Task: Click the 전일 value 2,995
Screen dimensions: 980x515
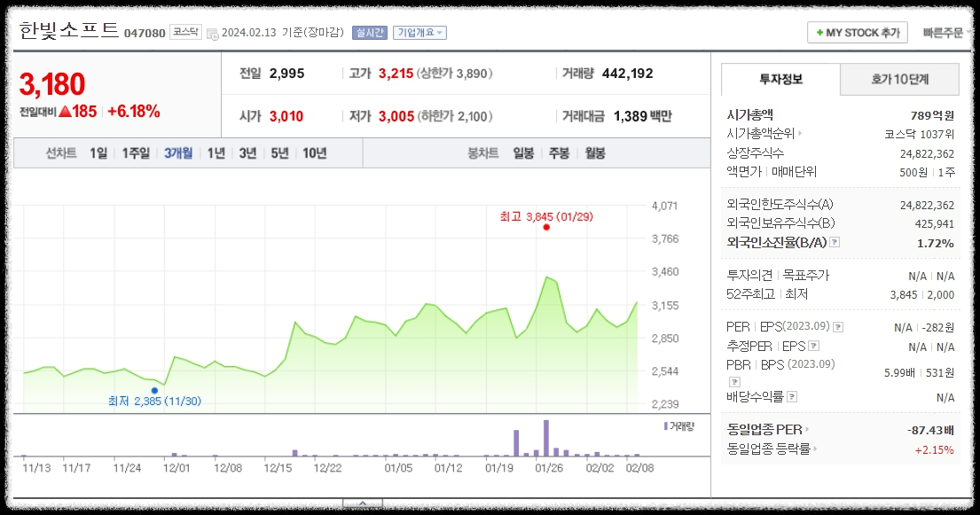Action: 286,73
